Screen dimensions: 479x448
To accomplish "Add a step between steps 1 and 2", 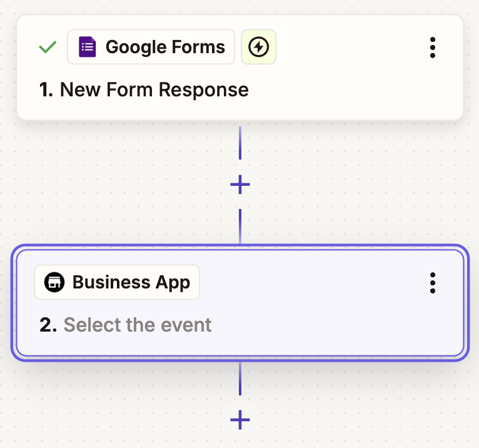I will [x=240, y=185].
